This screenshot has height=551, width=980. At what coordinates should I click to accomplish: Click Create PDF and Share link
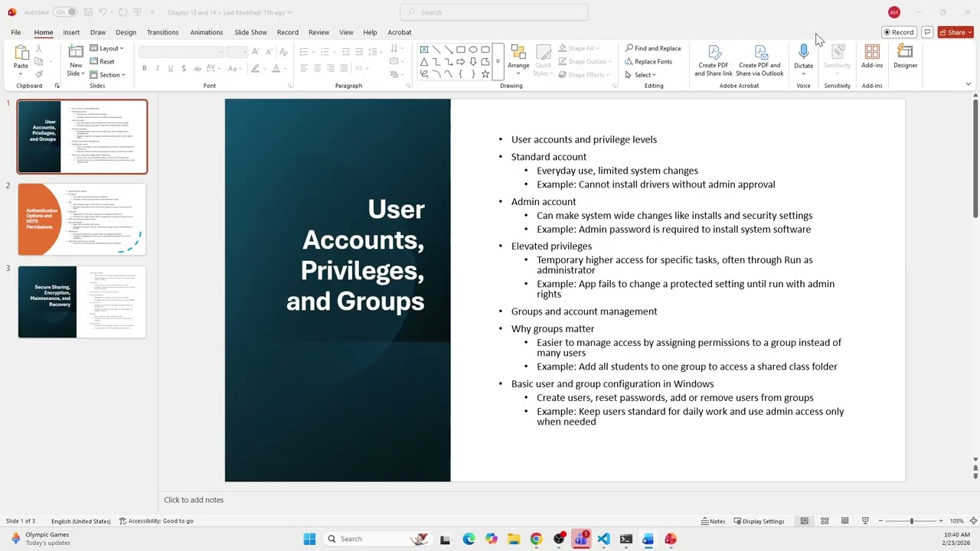tap(714, 60)
